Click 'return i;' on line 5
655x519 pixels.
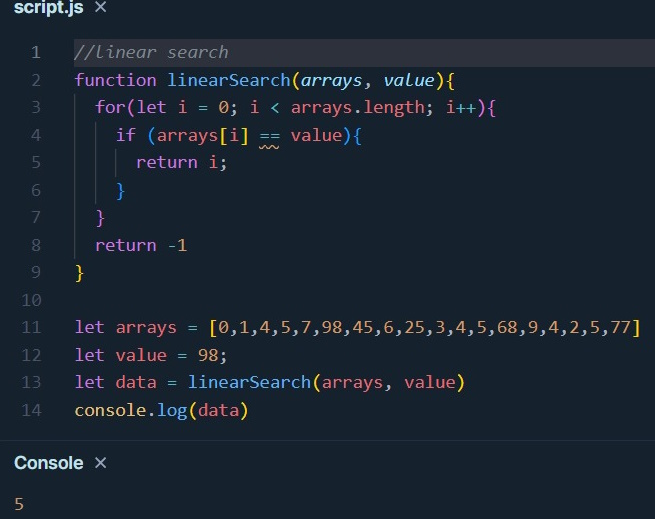click(182, 163)
